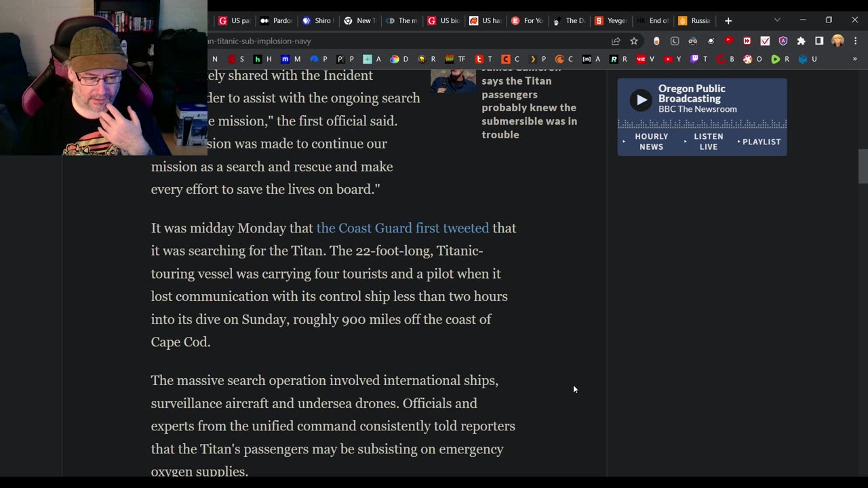
Task: Click the orange capsule extension icon
Action: tap(656, 41)
